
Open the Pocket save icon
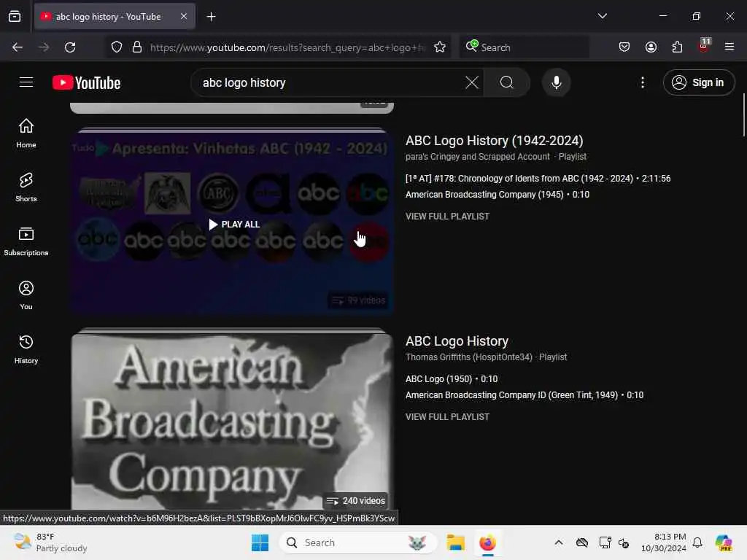624,47
